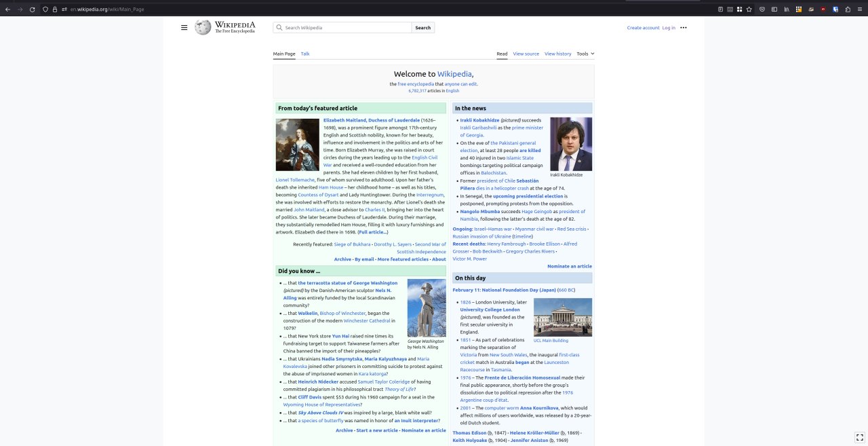
Task: Switch to the Talk tab
Action: [x=305, y=54]
